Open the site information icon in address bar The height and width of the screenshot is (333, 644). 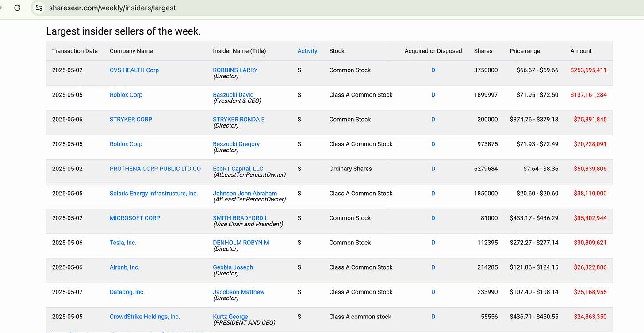point(39,8)
